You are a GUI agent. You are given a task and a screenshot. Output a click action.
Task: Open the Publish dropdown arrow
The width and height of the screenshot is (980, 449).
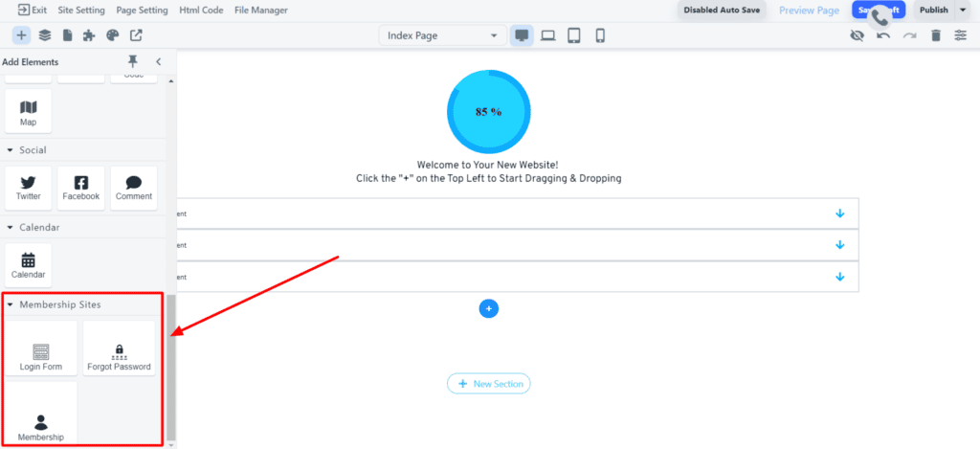click(x=963, y=10)
